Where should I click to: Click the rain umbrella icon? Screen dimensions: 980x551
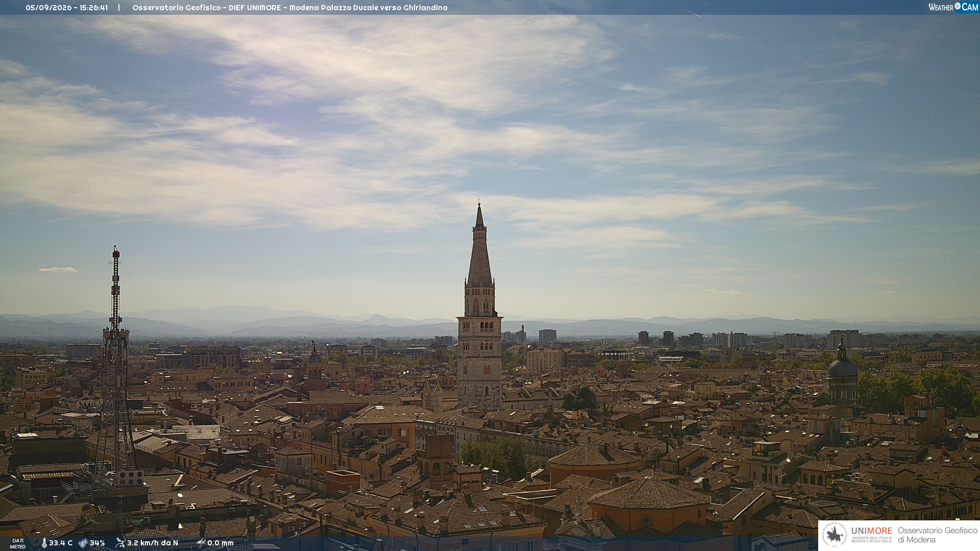(x=201, y=542)
